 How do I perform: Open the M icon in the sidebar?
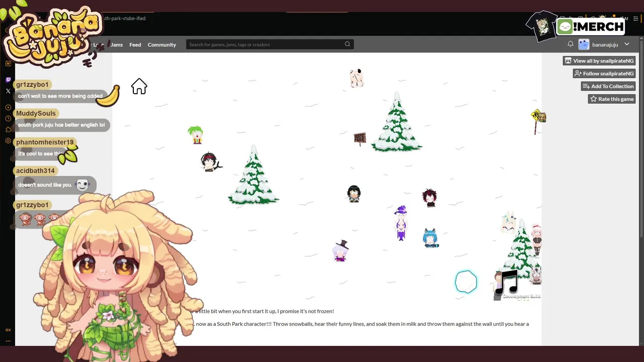[x=8, y=63]
